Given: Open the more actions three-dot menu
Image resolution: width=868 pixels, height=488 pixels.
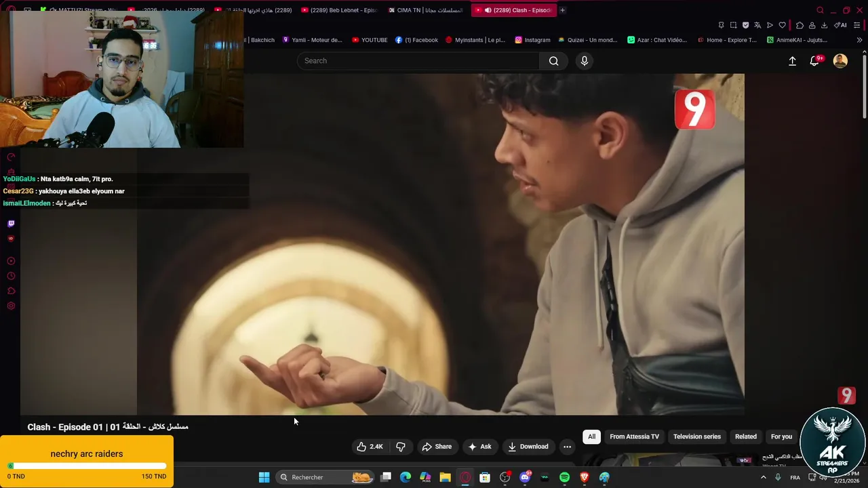Looking at the screenshot, I should 567,447.
